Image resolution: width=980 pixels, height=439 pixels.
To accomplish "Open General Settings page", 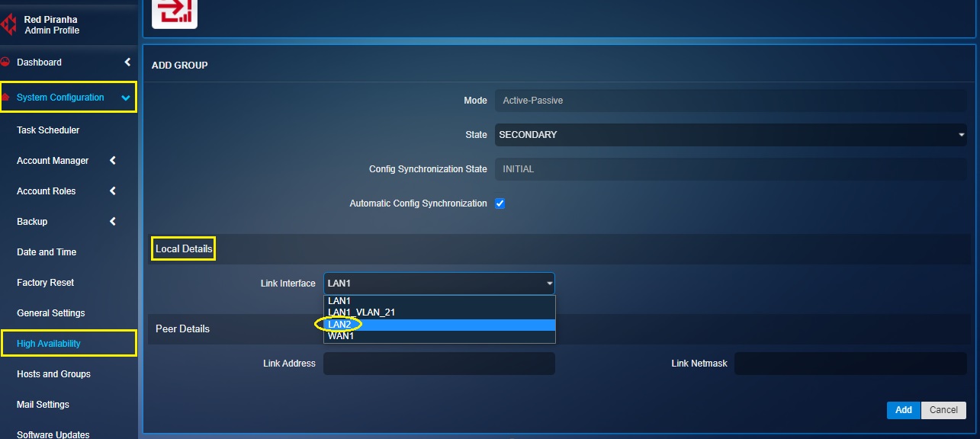I will coord(51,313).
